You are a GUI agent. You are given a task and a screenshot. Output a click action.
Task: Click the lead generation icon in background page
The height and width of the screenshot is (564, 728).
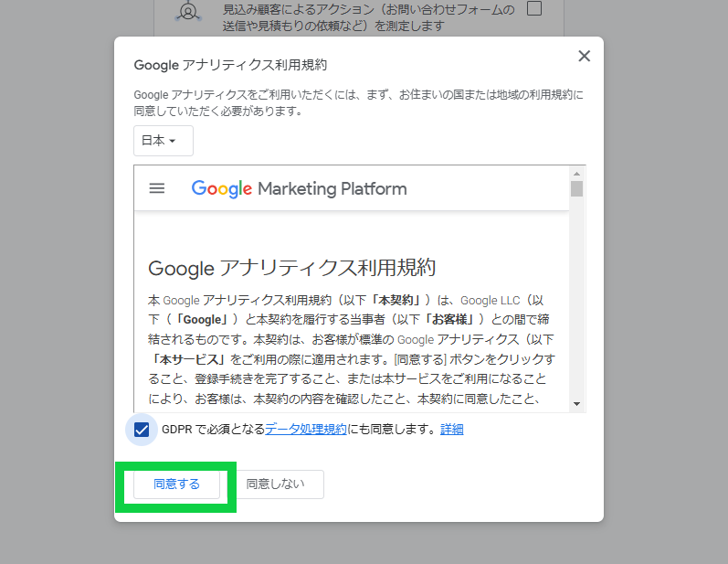click(188, 12)
